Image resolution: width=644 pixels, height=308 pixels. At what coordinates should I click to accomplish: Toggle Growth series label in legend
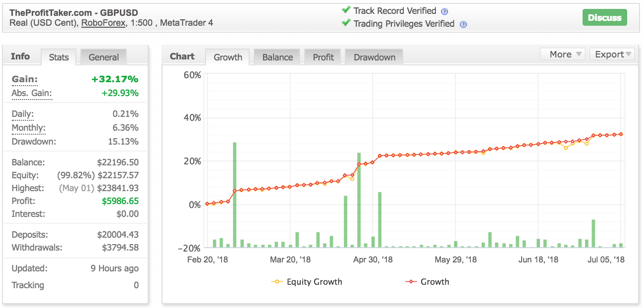click(434, 282)
